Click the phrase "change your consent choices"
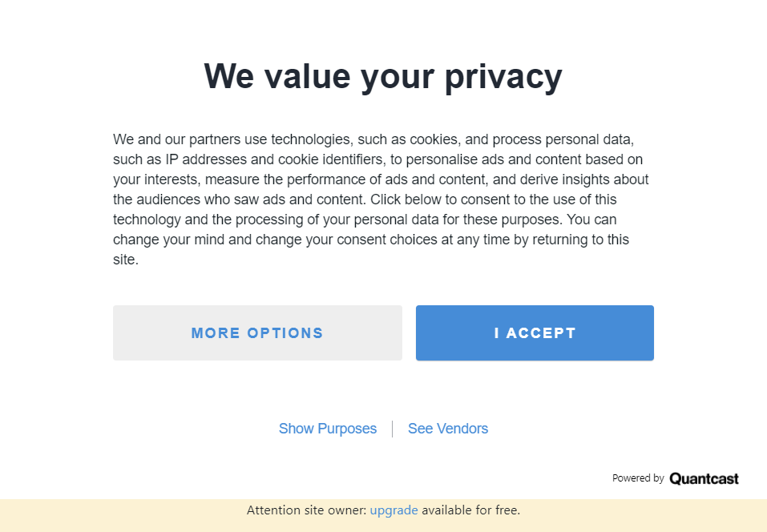Viewport: 767px width, 532px height. (350, 240)
